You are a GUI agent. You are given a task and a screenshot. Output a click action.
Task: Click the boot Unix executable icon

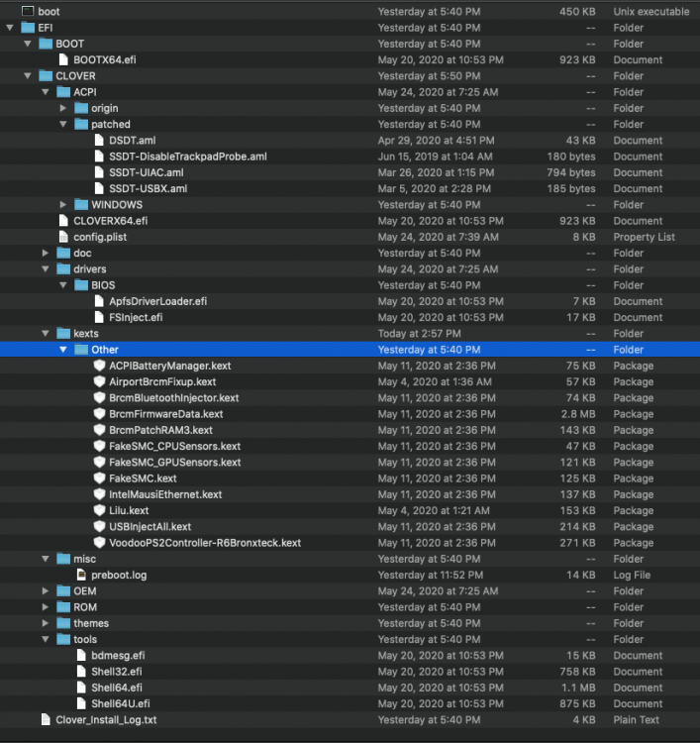click(28, 11)
